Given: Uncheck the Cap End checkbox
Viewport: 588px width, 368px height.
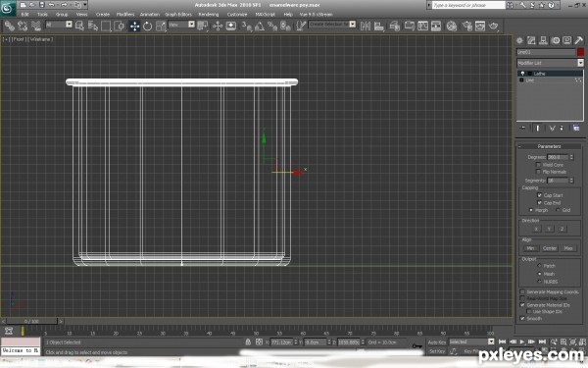Looking at the screenshot, I should [x=539, y=202].
